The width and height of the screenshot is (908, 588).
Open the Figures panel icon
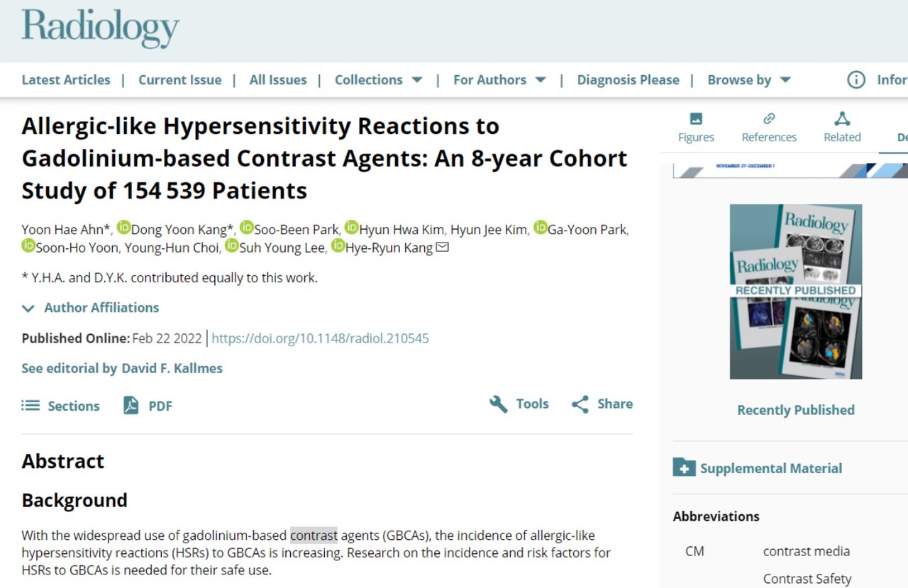pos(696,119)
